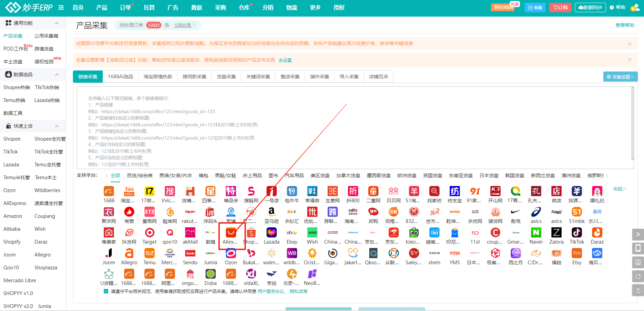Open the 1688Ai选品 tab
The image size is (644, 311).
click(120, 77)
